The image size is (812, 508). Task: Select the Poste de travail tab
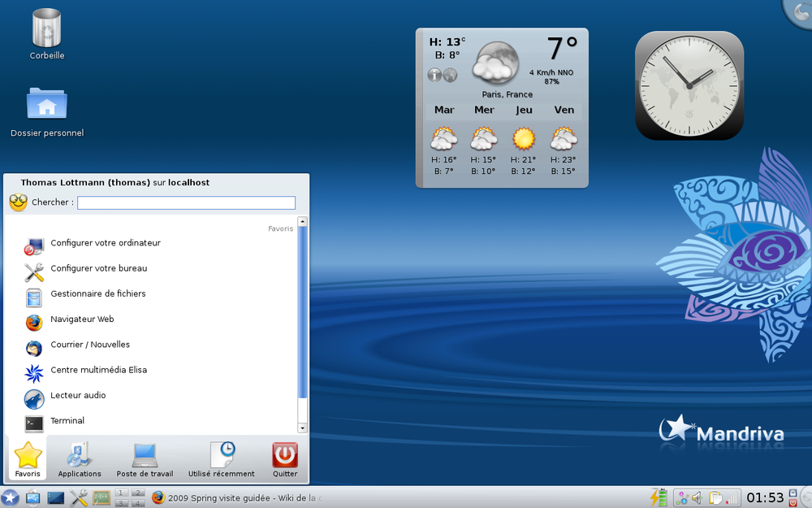point(145,459)
